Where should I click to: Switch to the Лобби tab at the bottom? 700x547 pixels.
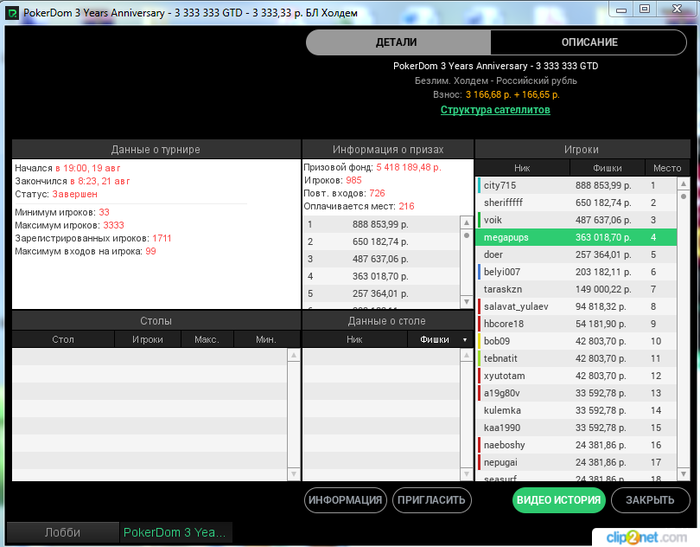(x=62, y=532)
